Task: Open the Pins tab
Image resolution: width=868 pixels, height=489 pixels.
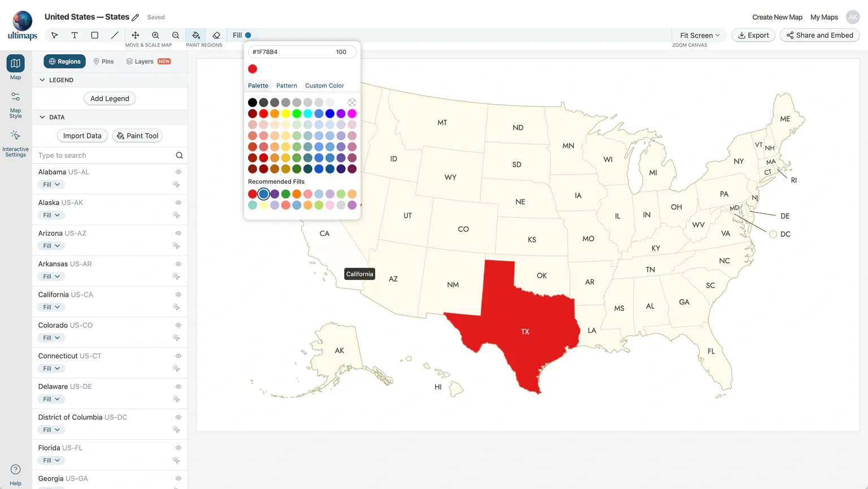Action: coord(103,62)
